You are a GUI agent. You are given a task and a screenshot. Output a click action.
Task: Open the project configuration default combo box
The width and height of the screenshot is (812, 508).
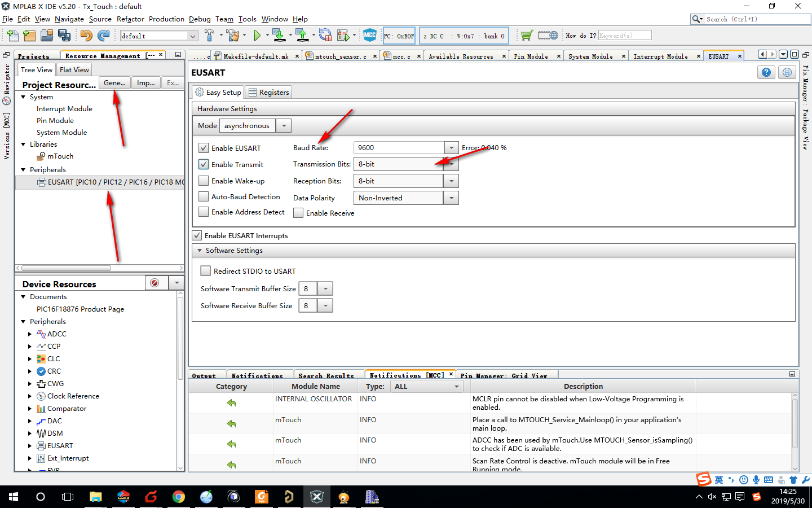[x=158, y=36]
